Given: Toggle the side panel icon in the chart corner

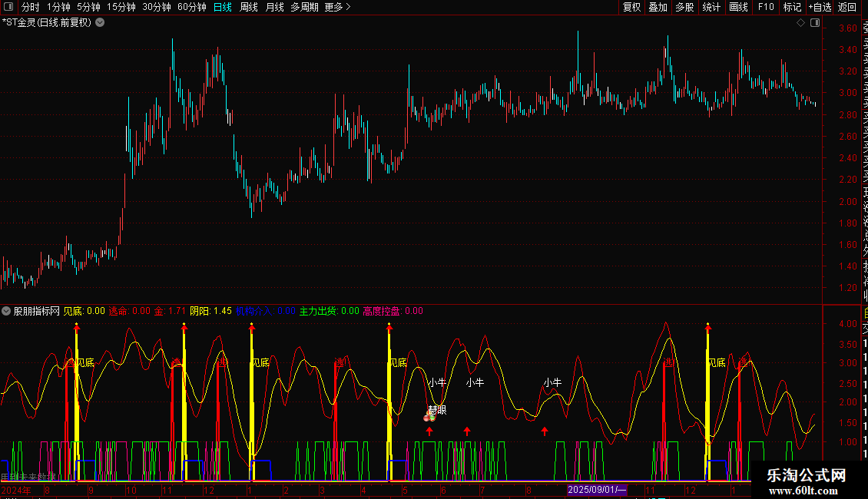Looking at the screenshot, I should (x=815, y=23).
